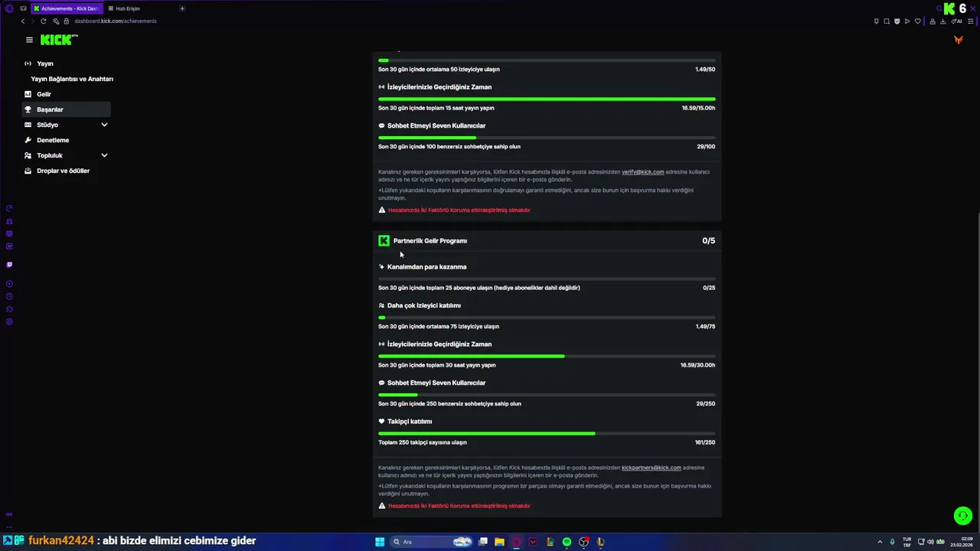The height and width of the screenshot is (551, 980).
Task: Bookmark the page with the heart icon
Action: pos(918,21)
